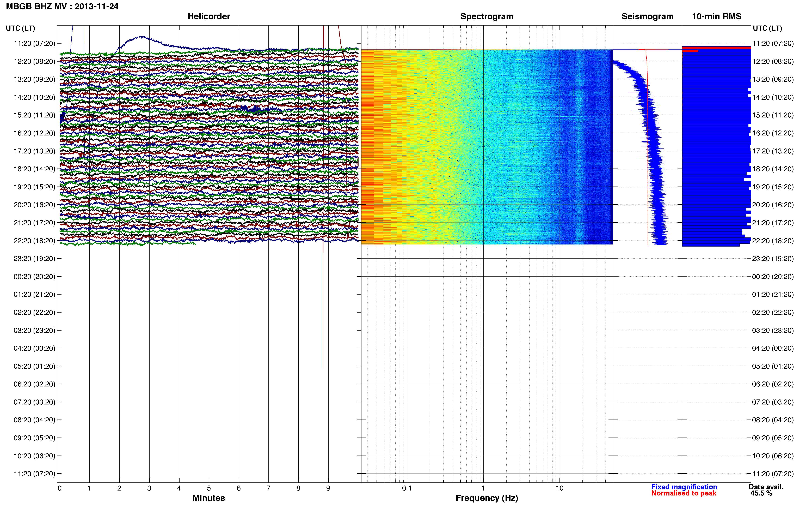The width and height of the screenshot is (812, 508).
Task: Click 00:20 (20:20) on the Helicorder axis
Action: pyautogui.click(x=34, y=277)
